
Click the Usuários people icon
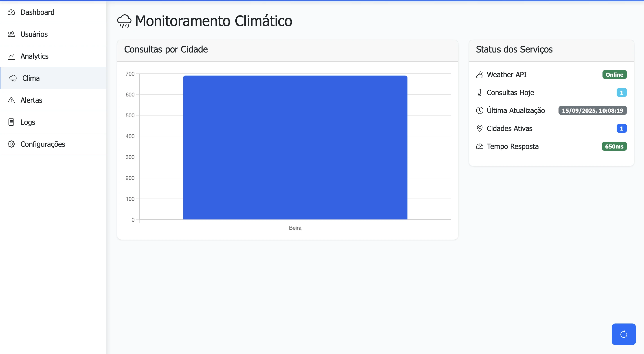tap(11, 34)
